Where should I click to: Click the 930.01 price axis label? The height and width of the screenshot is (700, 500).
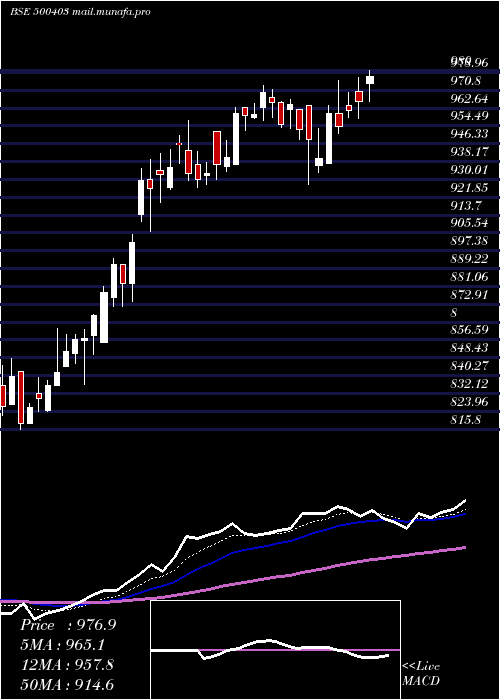click(469, 170)
